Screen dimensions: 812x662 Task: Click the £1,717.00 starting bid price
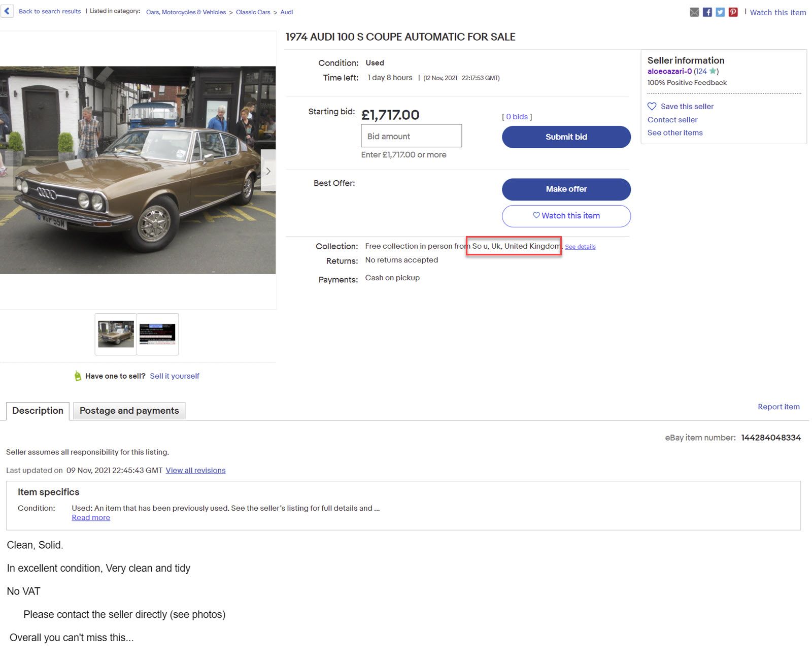point(390,115)
